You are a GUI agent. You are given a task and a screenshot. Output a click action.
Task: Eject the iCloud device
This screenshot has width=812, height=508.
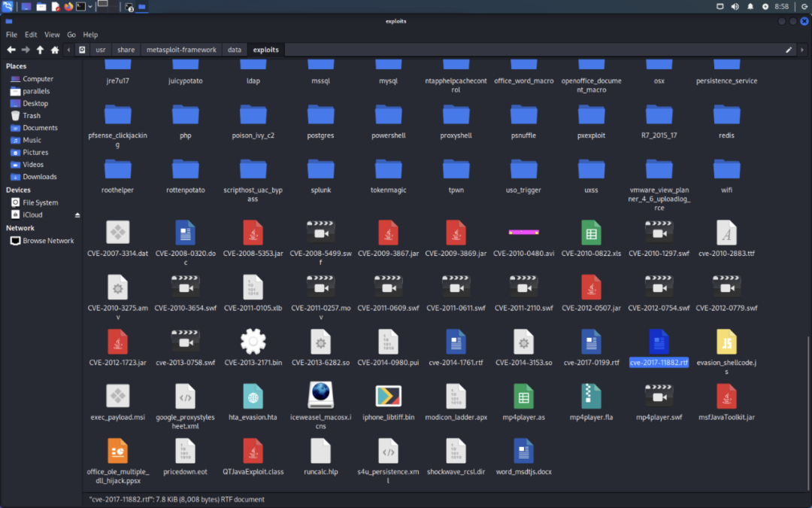pos(77,215)
